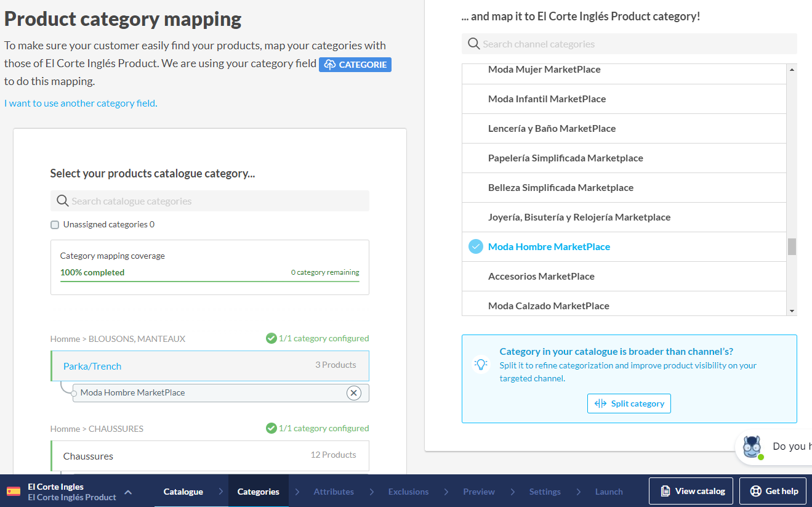Click the magnifier in channel search

click(x=473, y=44)
